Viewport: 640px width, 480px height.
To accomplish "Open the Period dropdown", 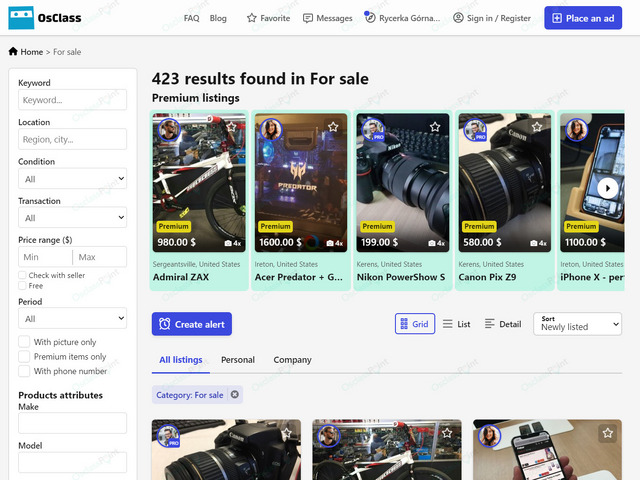I will tap(72, 318).
